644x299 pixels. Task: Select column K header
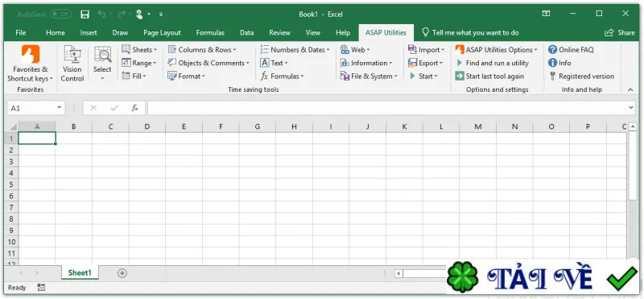tap(404, 127)
